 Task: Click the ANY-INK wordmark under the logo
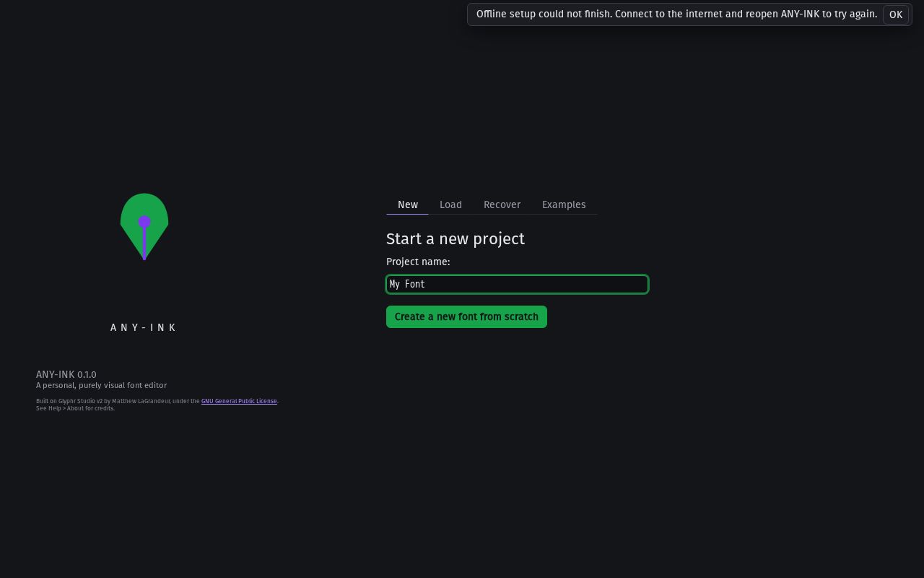(144, 327)
